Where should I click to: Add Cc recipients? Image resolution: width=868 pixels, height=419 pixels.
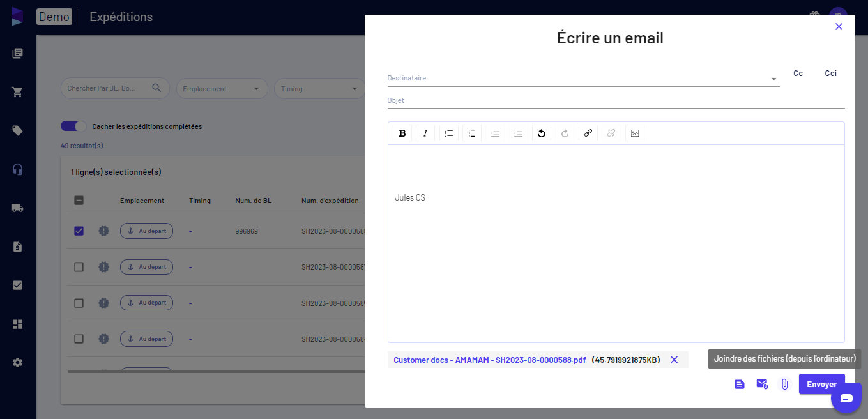pyautogui.click(x=798, y=73)
